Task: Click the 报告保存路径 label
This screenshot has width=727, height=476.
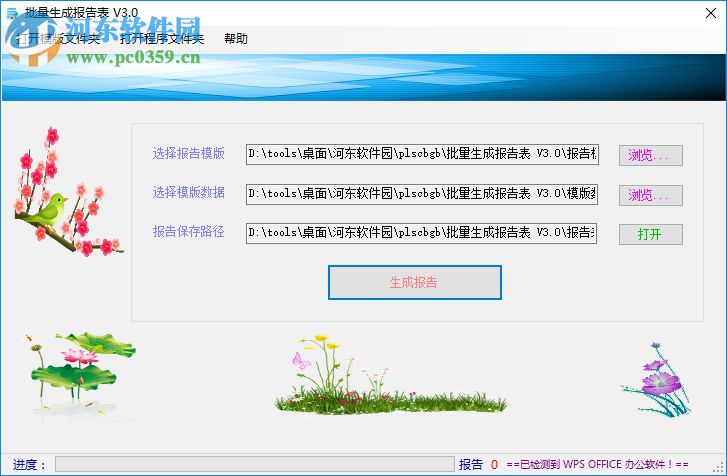Action: tap(189, 231)
